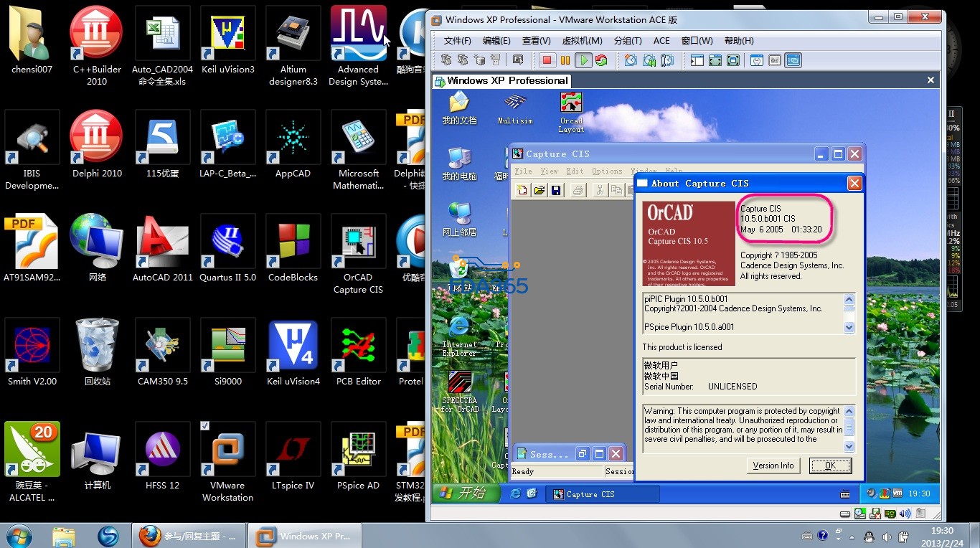Switch to Firefox window in Windows 7 taskbar
The image size is (980, 548).
189,536
